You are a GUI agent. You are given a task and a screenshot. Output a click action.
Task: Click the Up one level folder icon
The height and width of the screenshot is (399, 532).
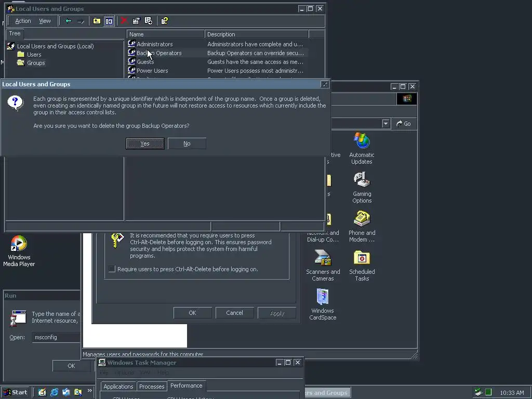(x=97, y=21)
